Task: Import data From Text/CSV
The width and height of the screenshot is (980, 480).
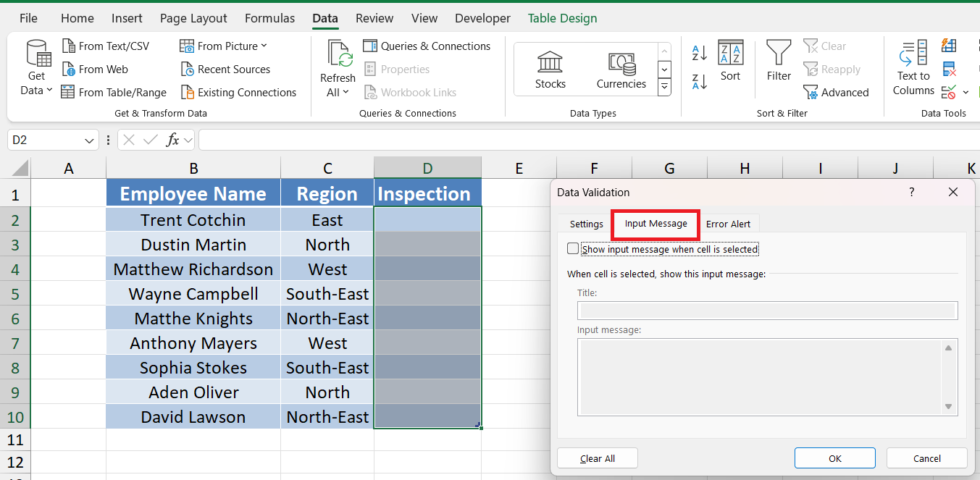Action: point(106,46)
